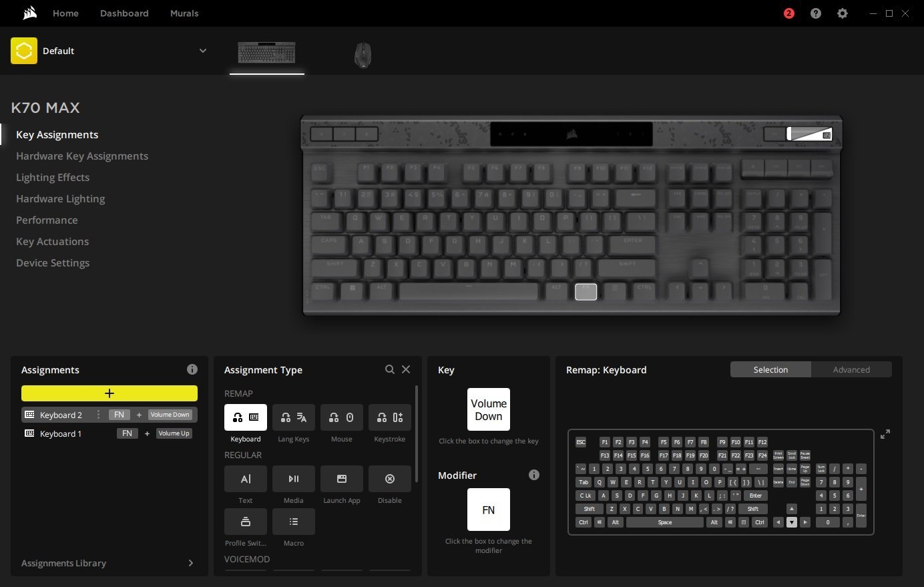Add a new assignment with plus button
Viewport: 924px width, 587px height.
click(x=109, y=393)
